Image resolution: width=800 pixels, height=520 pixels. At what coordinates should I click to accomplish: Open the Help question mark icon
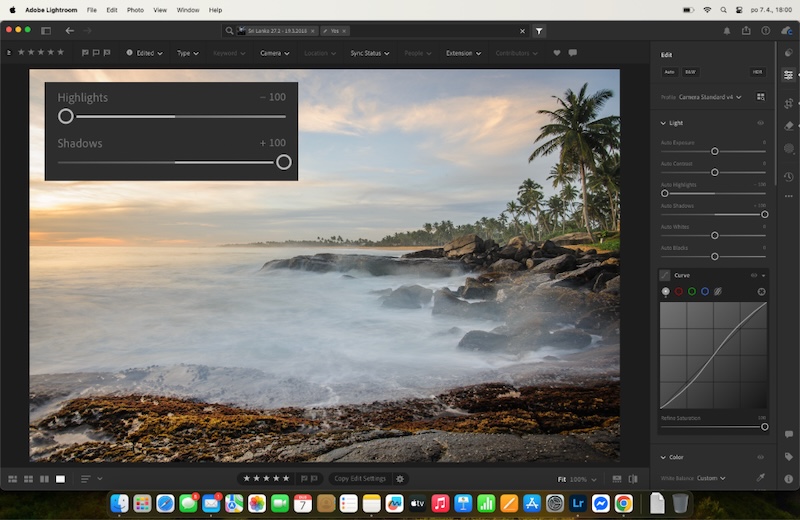pos(765,31)
